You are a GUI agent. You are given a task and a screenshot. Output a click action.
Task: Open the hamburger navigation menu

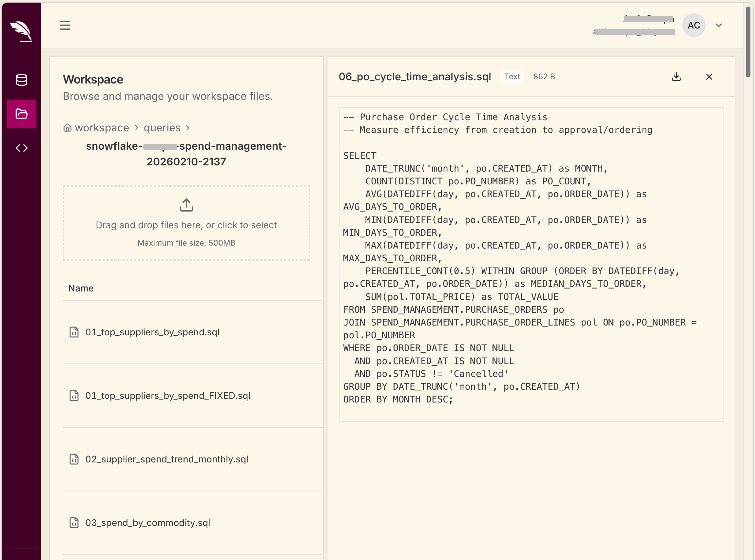pyautogui.click(x=65, y=25)
